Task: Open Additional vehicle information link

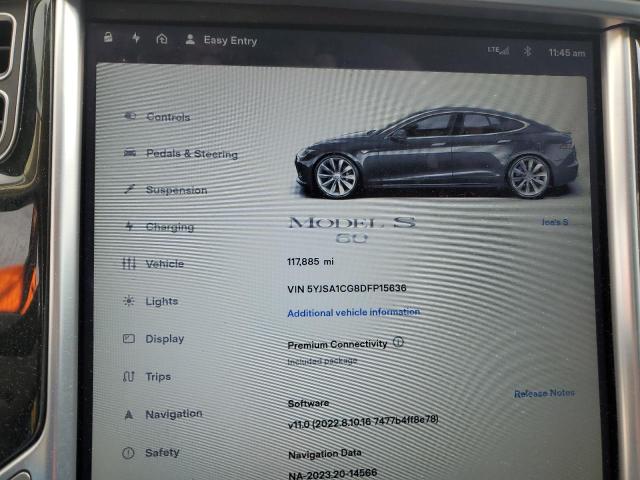Action: pos(354,312)
